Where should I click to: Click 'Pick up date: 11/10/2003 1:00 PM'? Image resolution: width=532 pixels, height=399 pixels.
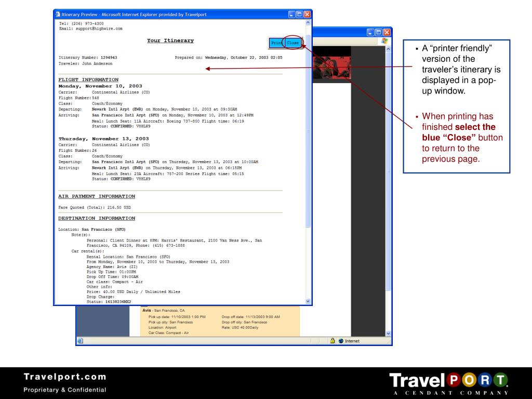(x=177, y=316)
